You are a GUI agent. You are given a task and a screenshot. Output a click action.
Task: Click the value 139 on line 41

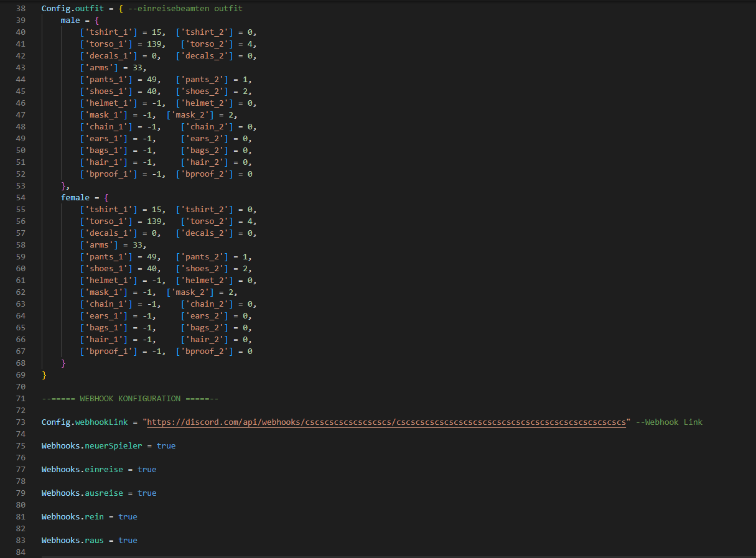point(156,44)
